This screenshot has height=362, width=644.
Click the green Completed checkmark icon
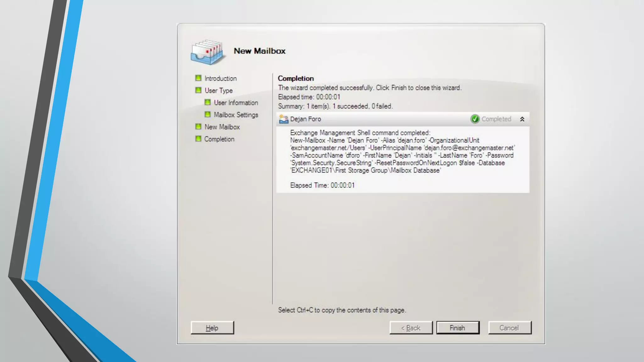[475, 119]
